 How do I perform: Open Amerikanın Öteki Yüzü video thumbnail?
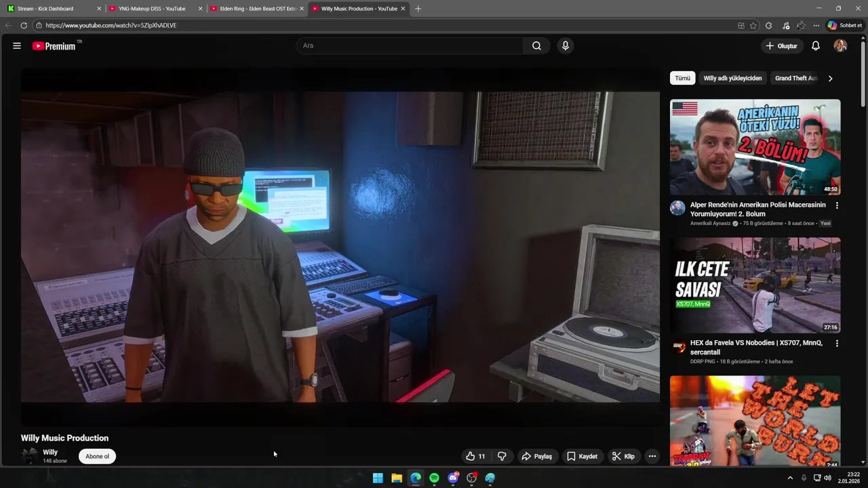pyautogui.click(x=755, y=147)
